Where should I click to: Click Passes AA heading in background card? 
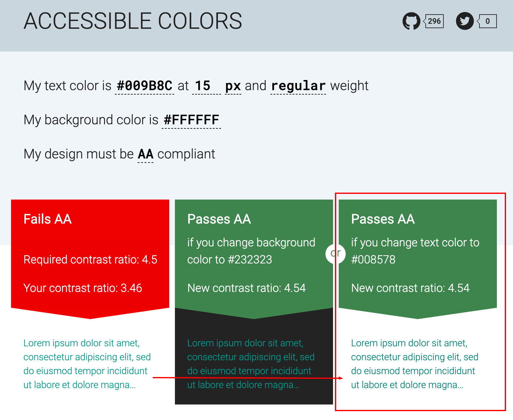tap(219, 219)
